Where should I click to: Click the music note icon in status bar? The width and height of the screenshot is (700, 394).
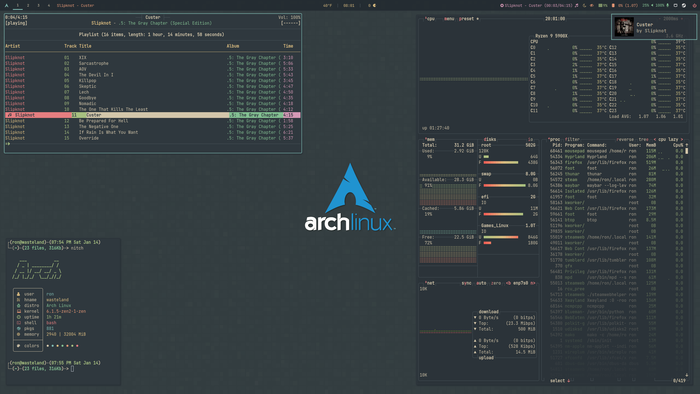click(x=576, y=5)
